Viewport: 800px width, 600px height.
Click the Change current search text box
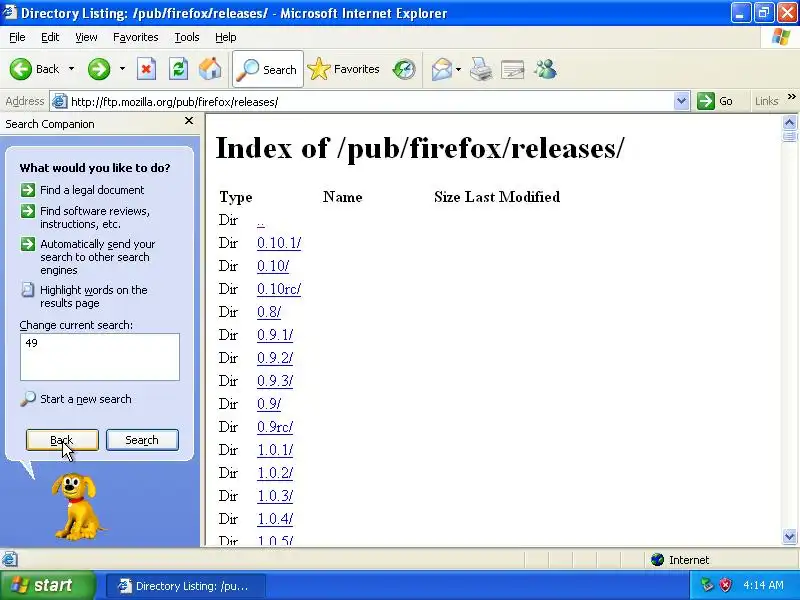pyautogui.click(x=100, y=357)
